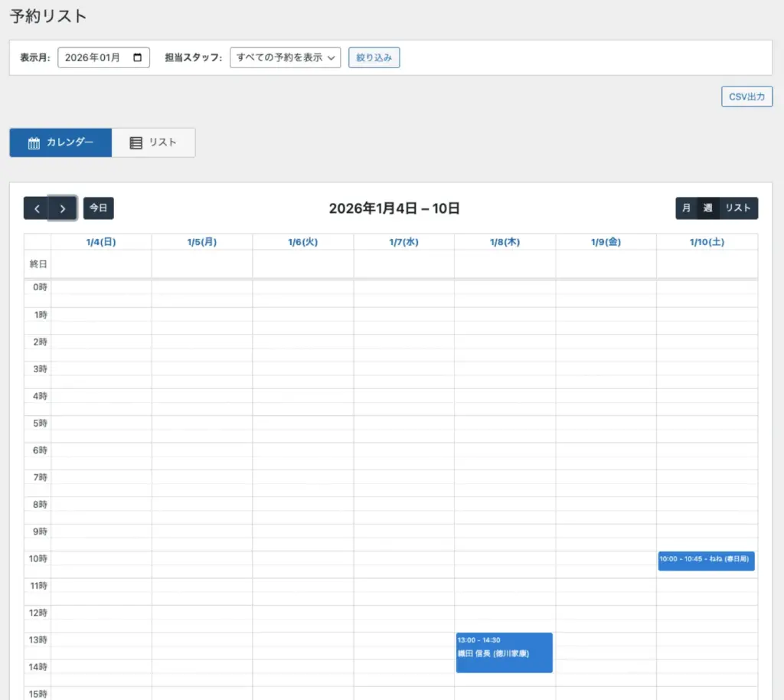This screenshot has width=784, height=700.
Task: Export reservations with CSV出力 button
Action: pos(746,97)
